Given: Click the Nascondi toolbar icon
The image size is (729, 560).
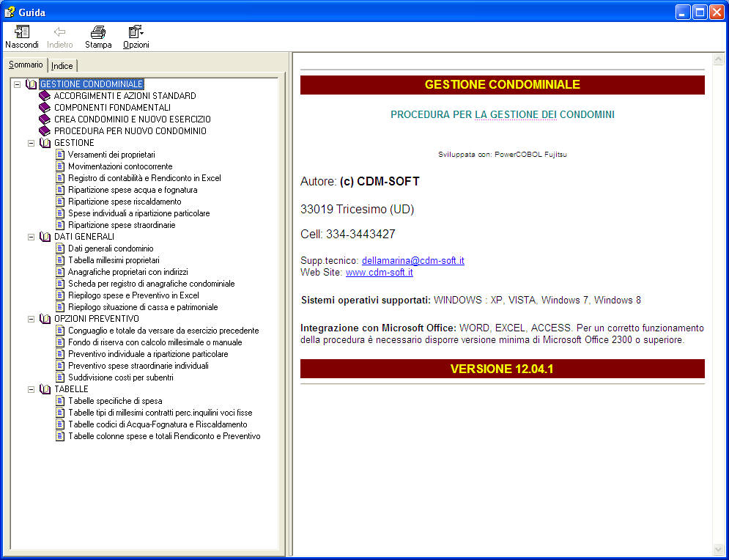Looking at the screenshot, I should pos(22,32).
